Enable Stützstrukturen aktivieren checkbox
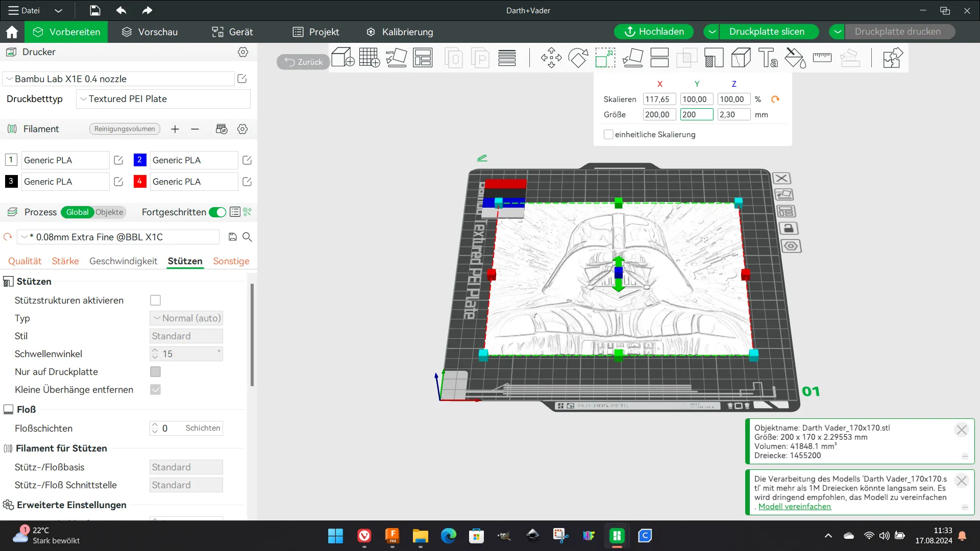 (x=156, y=300)
